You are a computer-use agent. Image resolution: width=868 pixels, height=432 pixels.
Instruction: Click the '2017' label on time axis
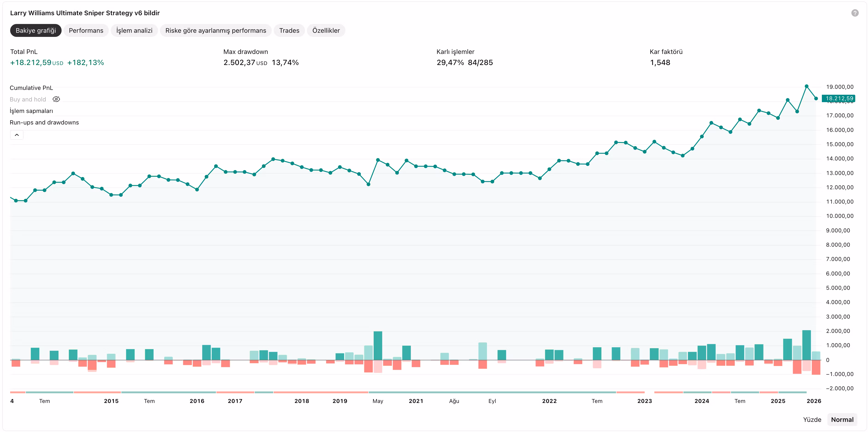click(235, 401)
